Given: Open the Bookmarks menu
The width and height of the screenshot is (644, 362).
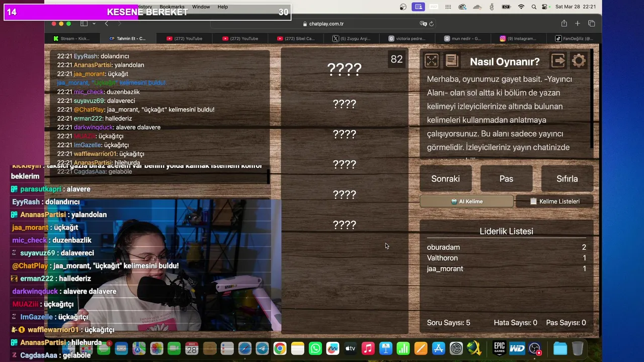Looking at the screenshot, I should [x=172, y=7].
